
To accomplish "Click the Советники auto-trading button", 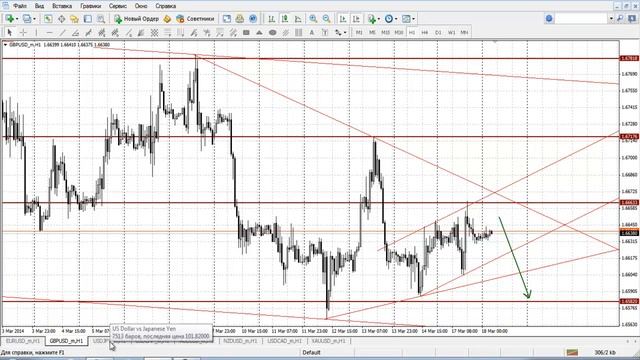I will click(195, 19).
